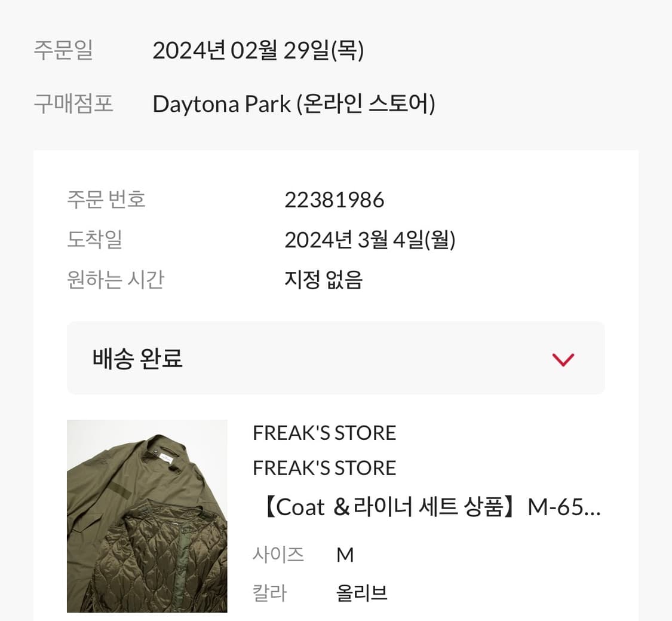
Task: Click the 원하는 시간 label
Action: click(115, 280)
